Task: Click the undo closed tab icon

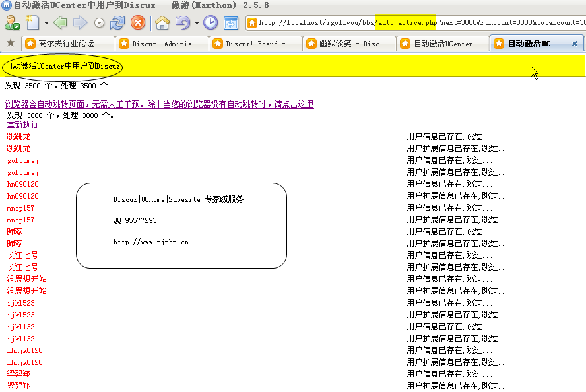Action: click(183, 23)
